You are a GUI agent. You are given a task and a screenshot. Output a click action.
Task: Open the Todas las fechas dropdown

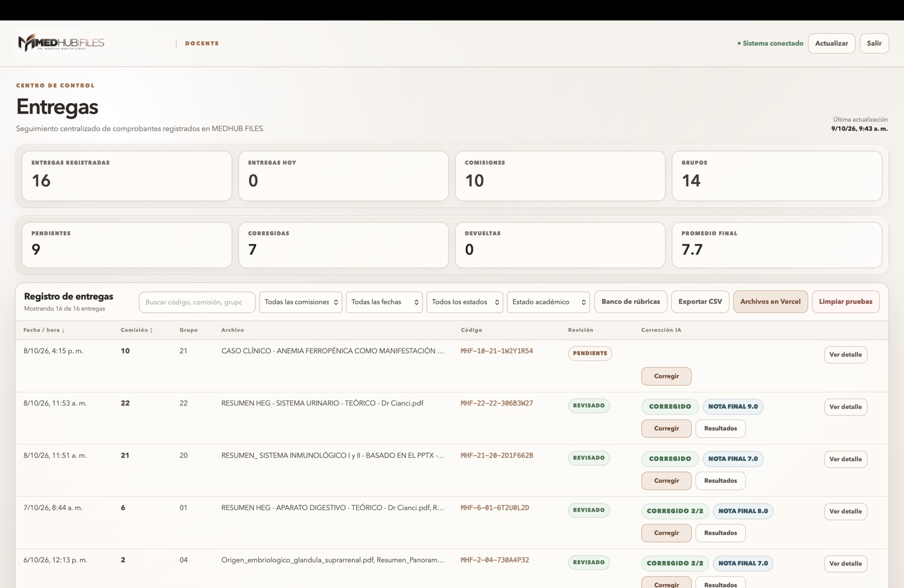pyautogui.click(x=384, y=302)
